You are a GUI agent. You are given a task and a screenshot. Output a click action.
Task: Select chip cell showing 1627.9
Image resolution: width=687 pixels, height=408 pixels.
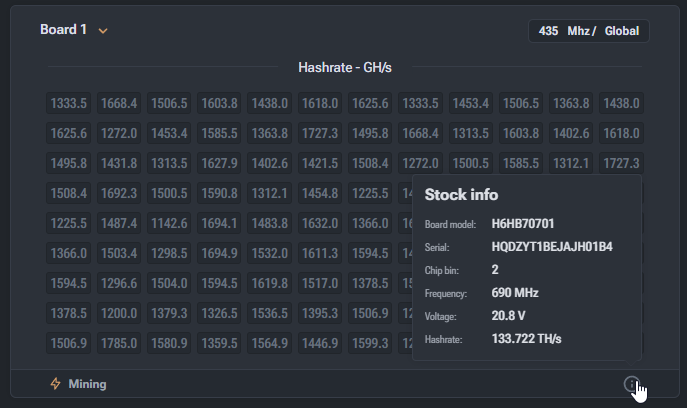pyautogui.click(x=219, y=163)
